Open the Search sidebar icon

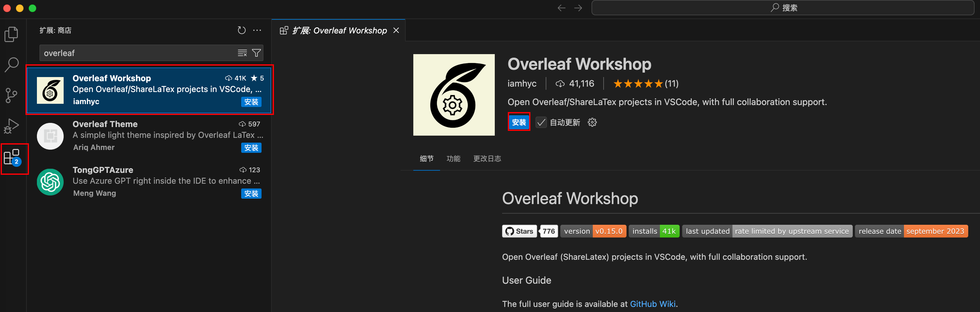(x=11, y=65)
